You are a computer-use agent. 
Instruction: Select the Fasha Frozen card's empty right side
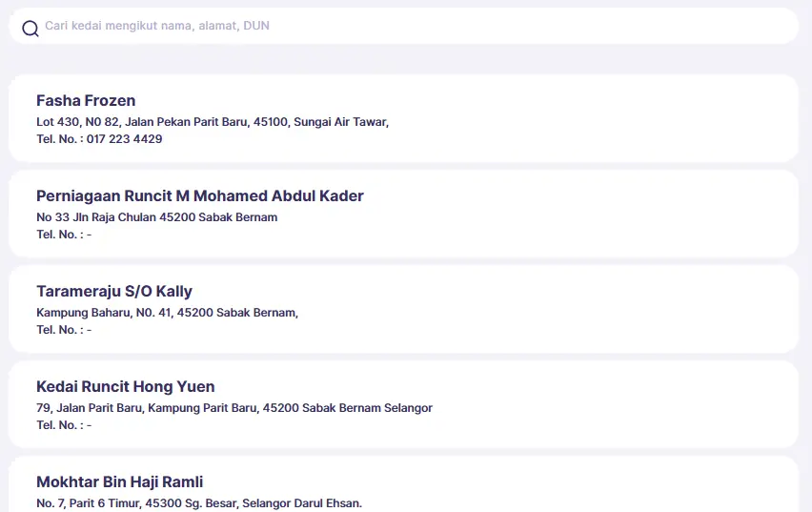tap(619, 119)
